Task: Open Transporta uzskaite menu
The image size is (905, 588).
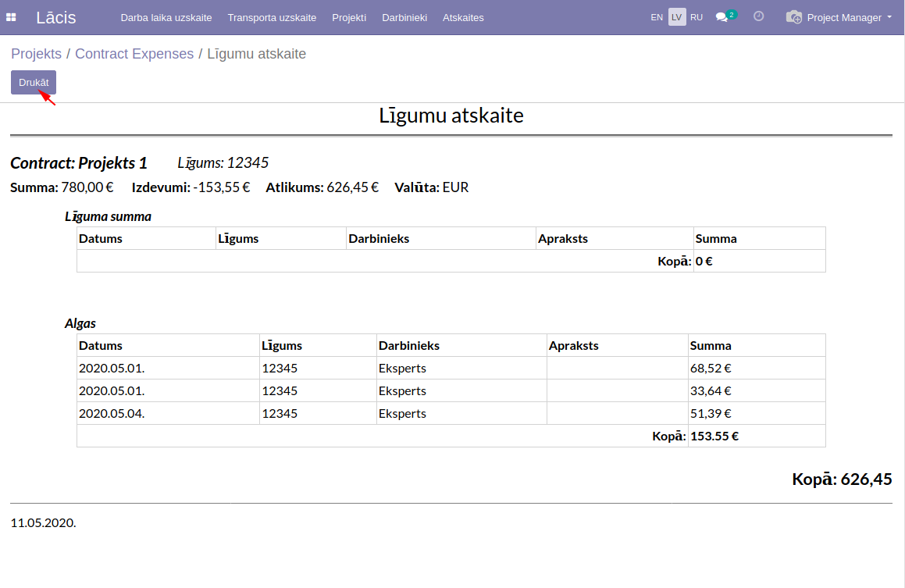Action: point(272,17)
